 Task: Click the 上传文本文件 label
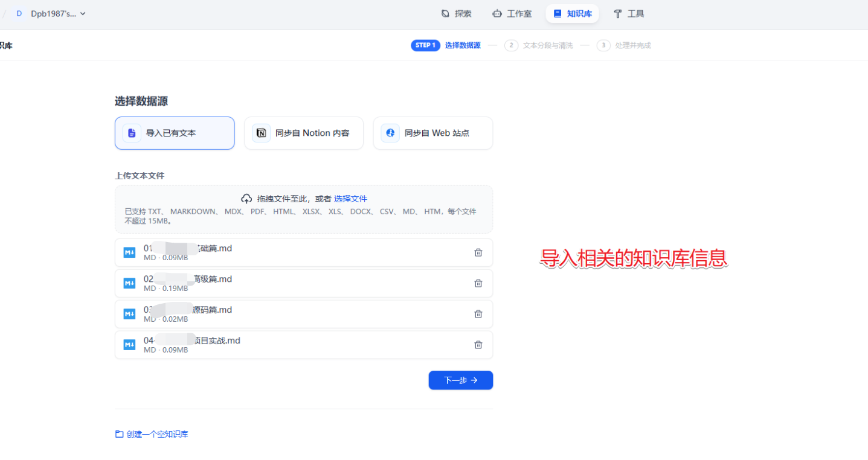[140, 176]
